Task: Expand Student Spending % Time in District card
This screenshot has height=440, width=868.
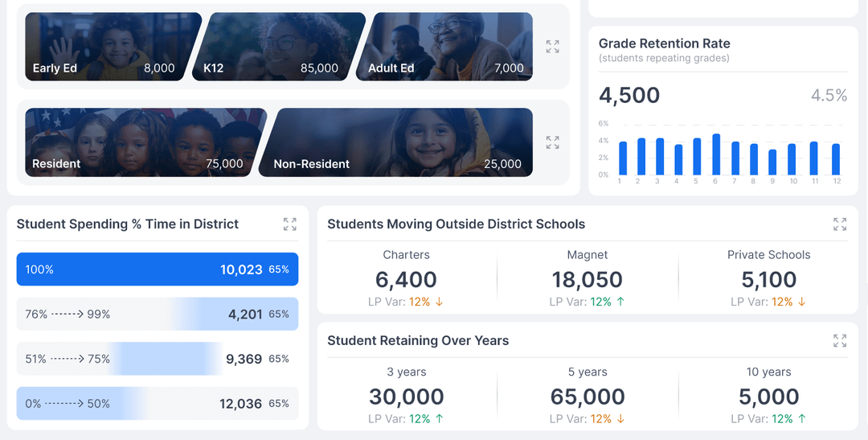Action: point(289,224)
